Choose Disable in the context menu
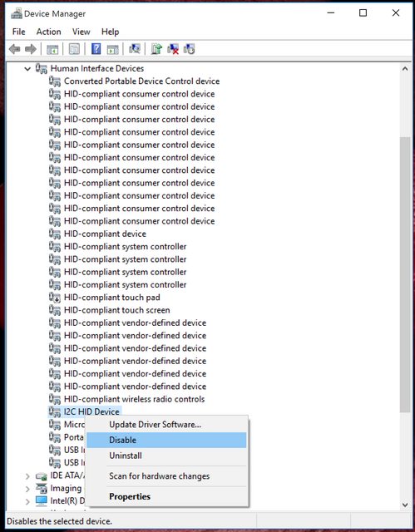The width and height of the screenshot is (415, 532). click(166, 440)
